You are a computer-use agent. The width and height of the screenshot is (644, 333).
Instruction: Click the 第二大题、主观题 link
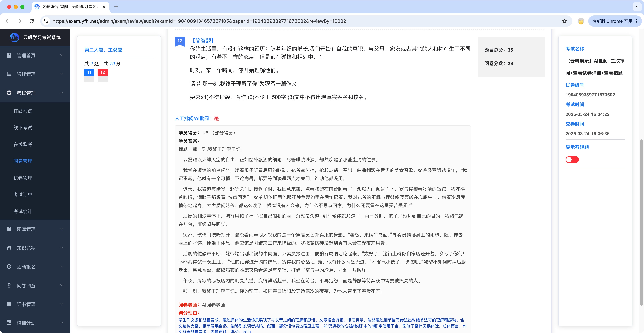point(103,49)
